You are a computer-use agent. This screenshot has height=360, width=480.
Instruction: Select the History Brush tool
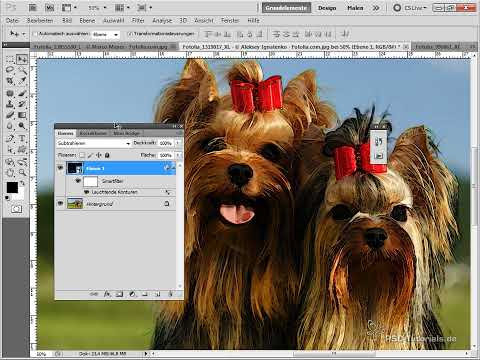point(22,104)
